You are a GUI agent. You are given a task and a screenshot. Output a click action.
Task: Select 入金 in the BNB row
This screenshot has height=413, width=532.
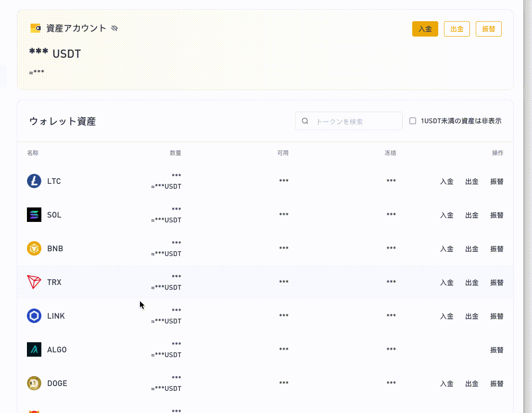pos(447,248)
